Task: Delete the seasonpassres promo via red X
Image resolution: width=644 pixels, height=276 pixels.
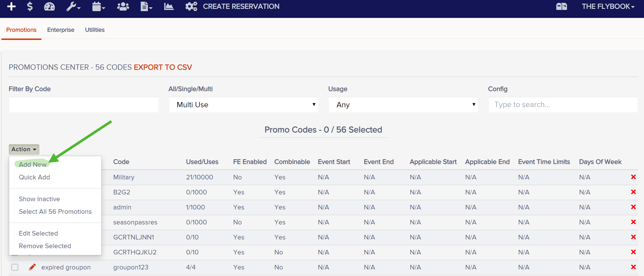Action: click(x=633, y=222)
